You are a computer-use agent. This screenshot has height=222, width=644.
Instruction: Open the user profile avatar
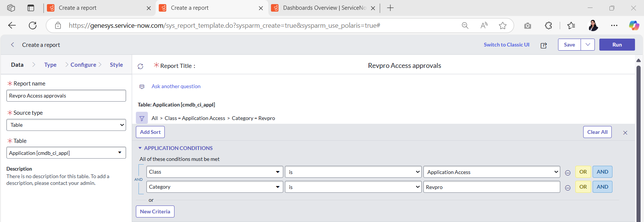tap(593, 25)
